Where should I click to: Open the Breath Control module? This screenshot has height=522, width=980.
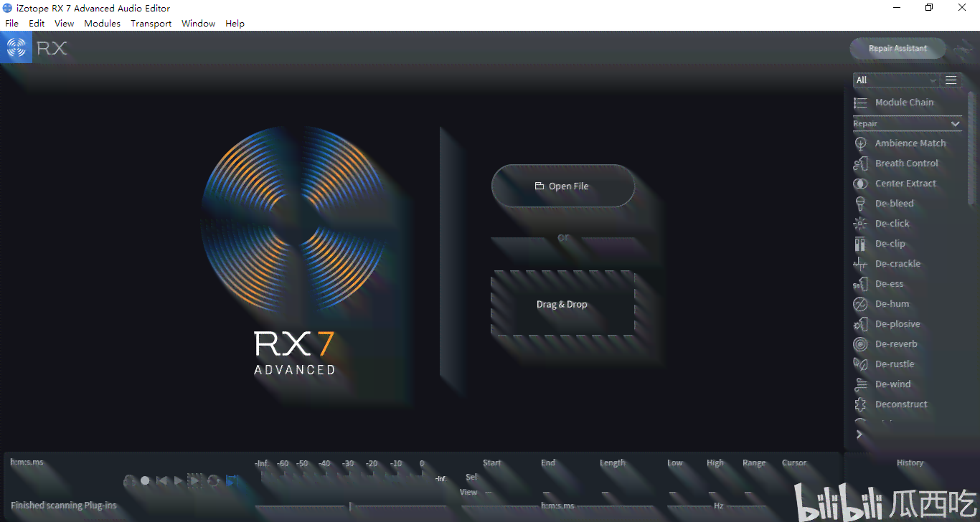point(908,163)
